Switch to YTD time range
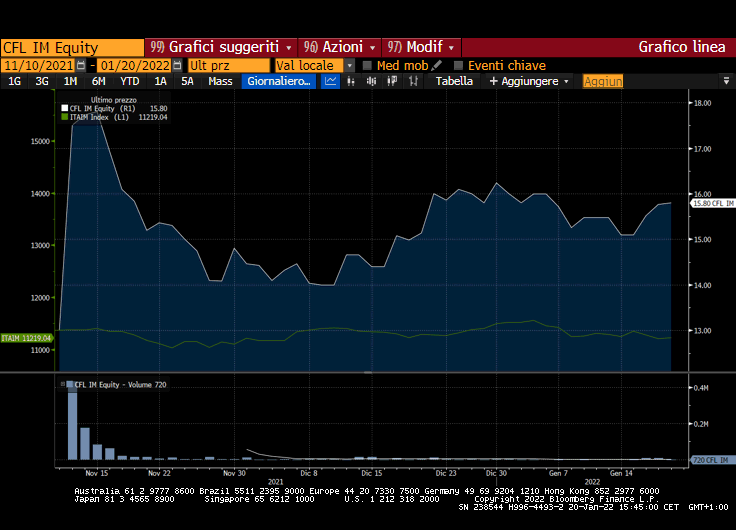736x530 pixels. point(129,81)
